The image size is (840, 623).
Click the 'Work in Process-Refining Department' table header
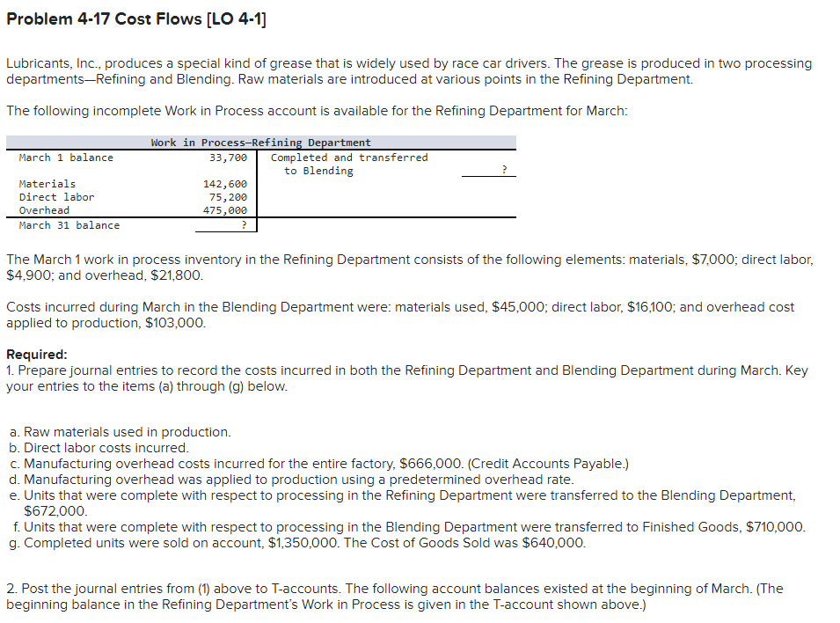261,143
